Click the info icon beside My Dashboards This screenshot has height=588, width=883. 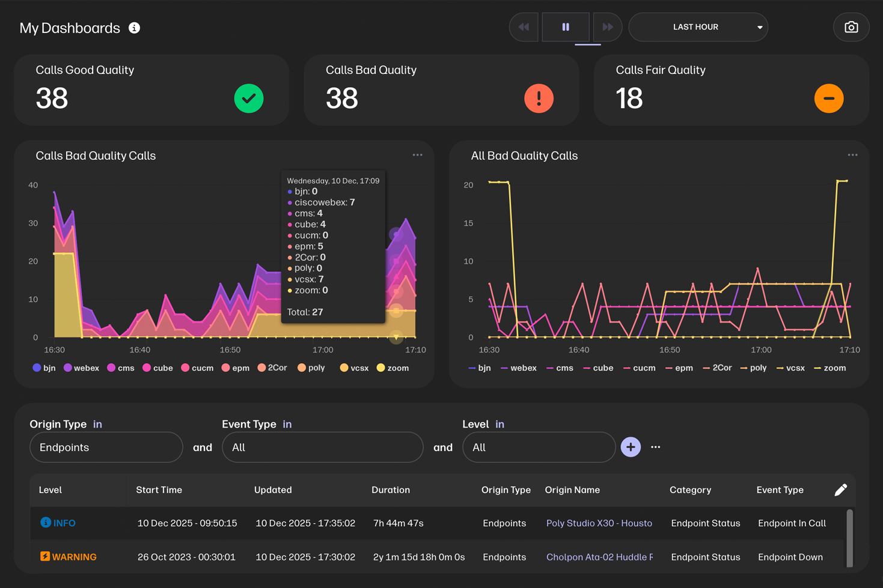(x=135, y=28)
